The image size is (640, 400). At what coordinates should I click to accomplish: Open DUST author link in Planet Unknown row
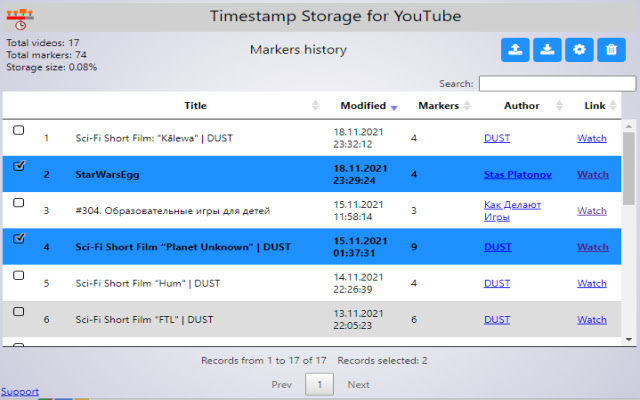coord(498,247)
